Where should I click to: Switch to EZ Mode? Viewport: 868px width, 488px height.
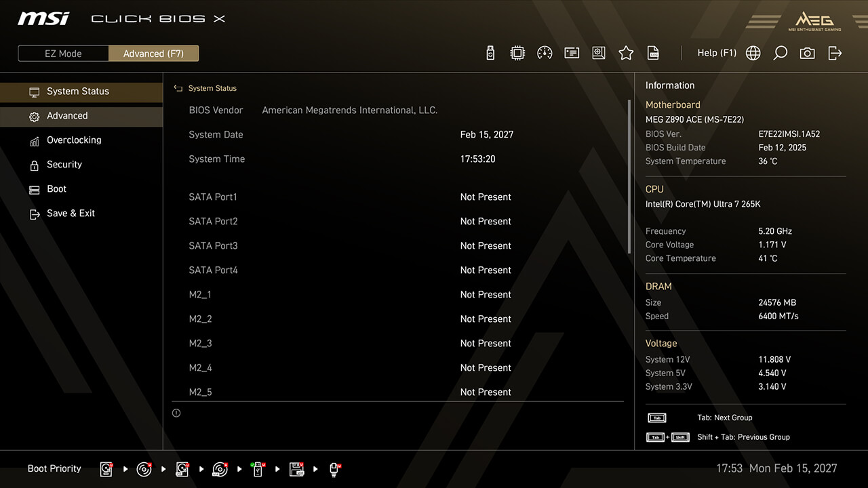coord(63,54)
